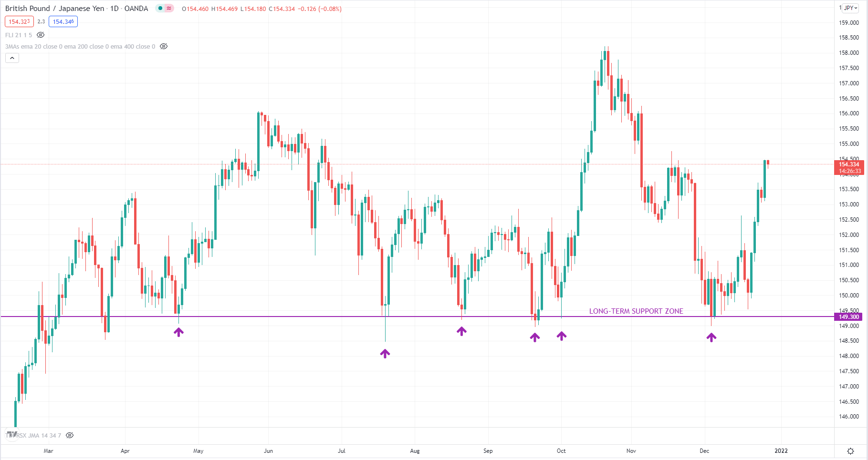This screenshot has height=460, width=868.
Task: Select the 3MAs ema 20 close indicator label
Action: pos(80,46)
